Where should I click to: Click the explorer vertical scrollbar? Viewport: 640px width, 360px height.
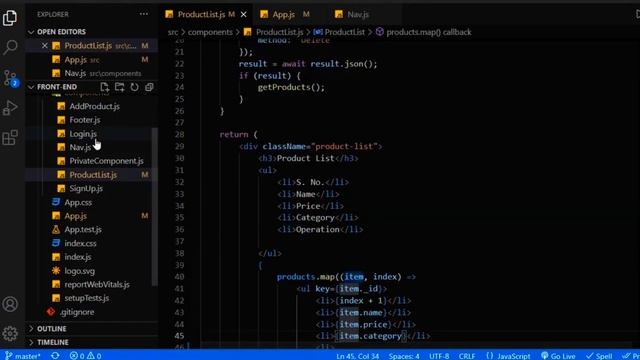(154, 206)
